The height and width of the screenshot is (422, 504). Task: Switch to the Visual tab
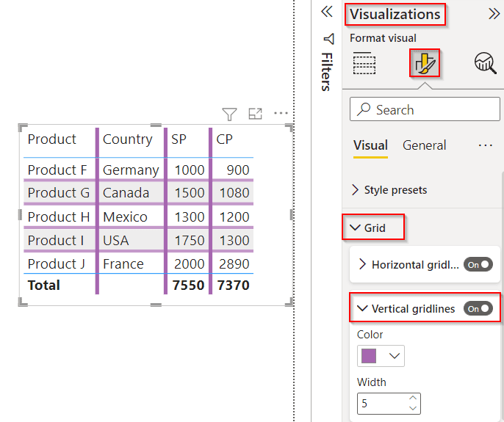pyautogui.click(x=370, y=145)
